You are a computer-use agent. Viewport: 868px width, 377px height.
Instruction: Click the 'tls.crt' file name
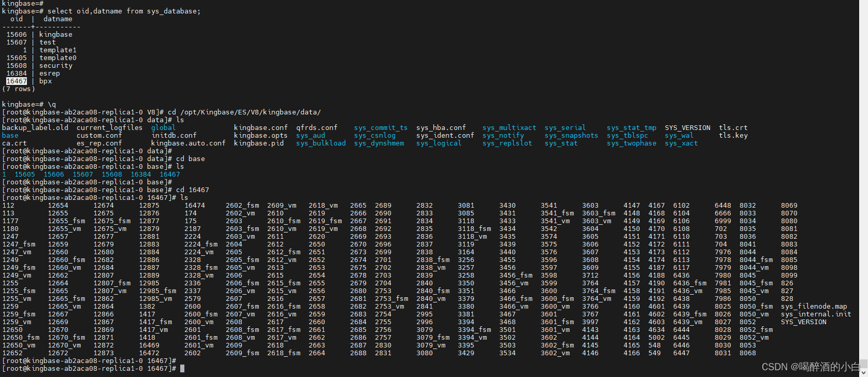[733, 128]
